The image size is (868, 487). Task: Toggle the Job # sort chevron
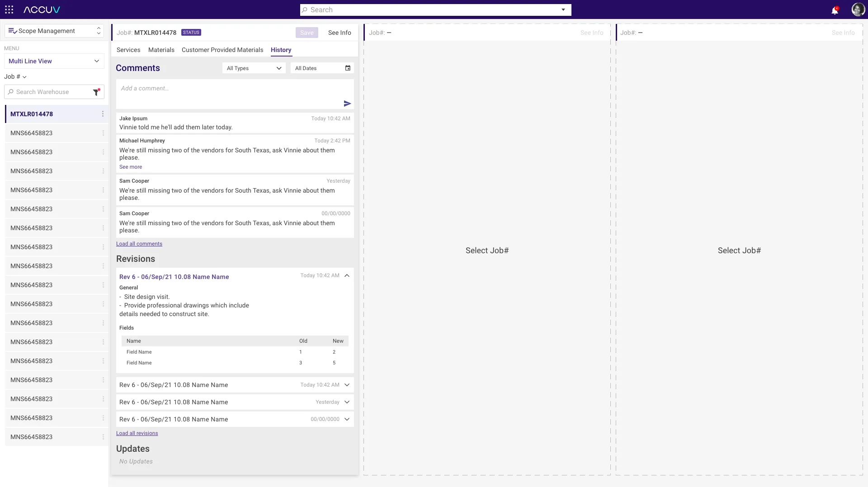coord(24,77)
